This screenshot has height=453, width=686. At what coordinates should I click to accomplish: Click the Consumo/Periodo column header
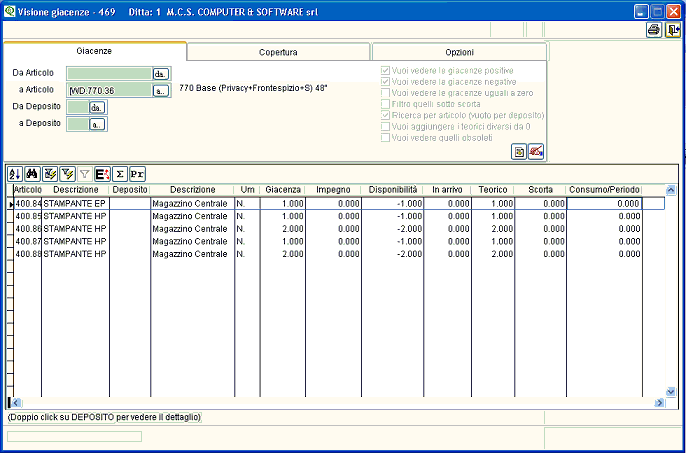point(604,190)
